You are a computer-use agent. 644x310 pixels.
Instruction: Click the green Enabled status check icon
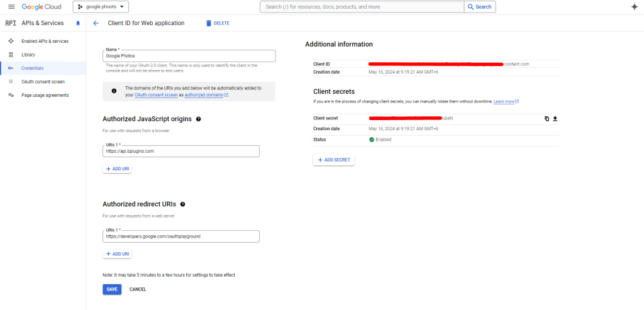pyautogui.click(x=371, y=140)
